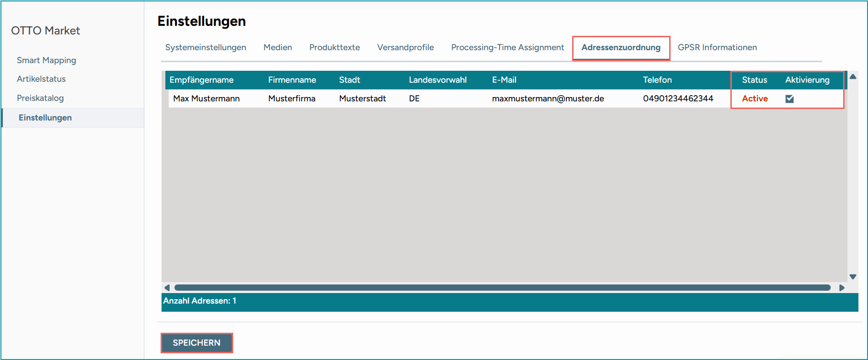The width and height of the screenshot is (868, 360).
Task: Click the table's scroll left arrow
Action: (x=167, y=288)
